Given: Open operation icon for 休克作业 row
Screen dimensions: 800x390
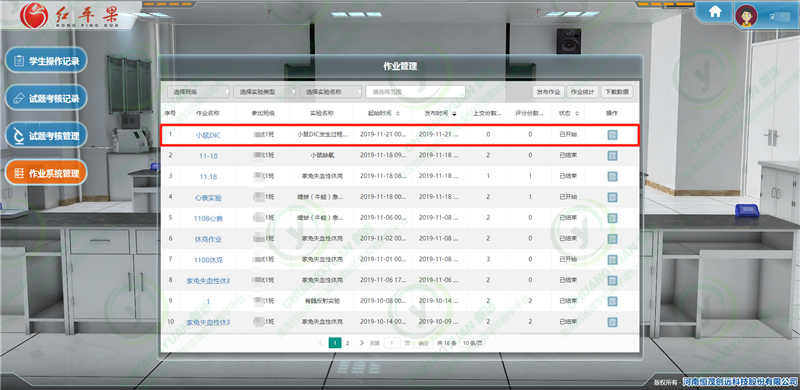Looking at the screenshot, I should [612, 238].
